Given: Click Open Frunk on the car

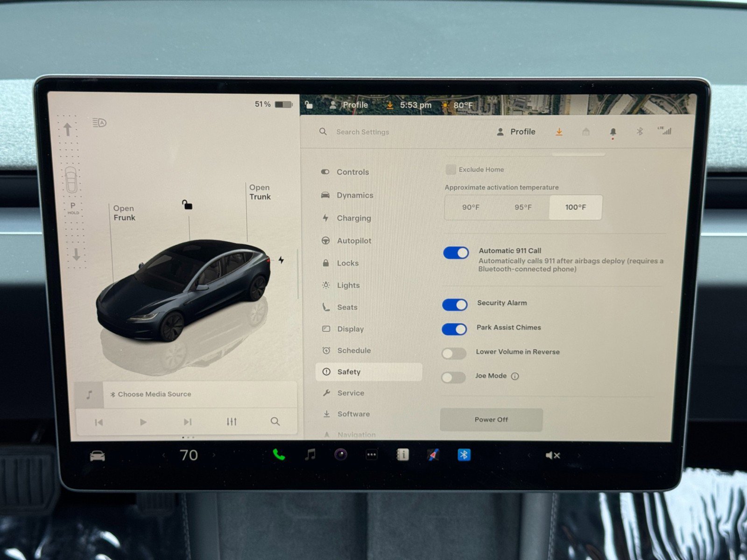Looking at the screenshot, I should click(x=123, y=213).
